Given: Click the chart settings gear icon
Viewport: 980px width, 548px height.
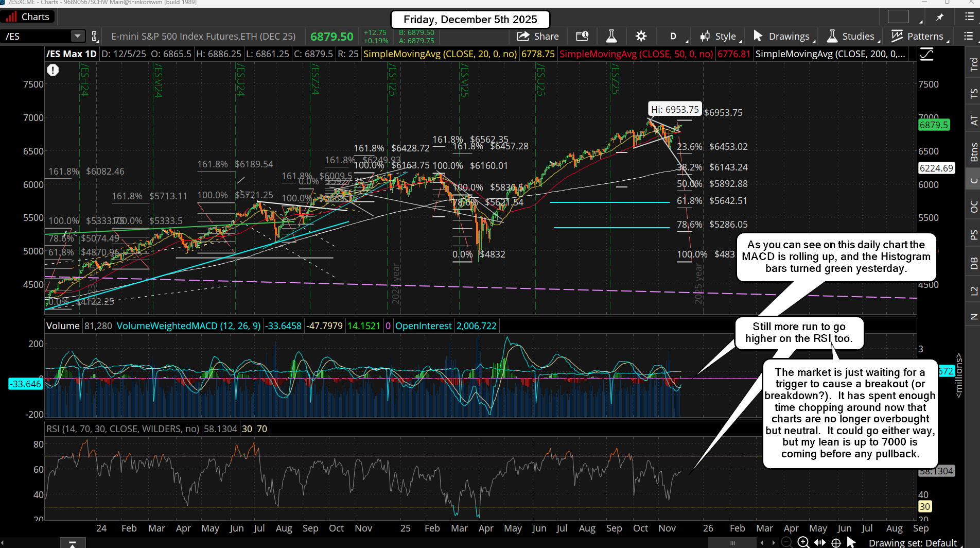Looking at the screenshot, I should 641,36.
